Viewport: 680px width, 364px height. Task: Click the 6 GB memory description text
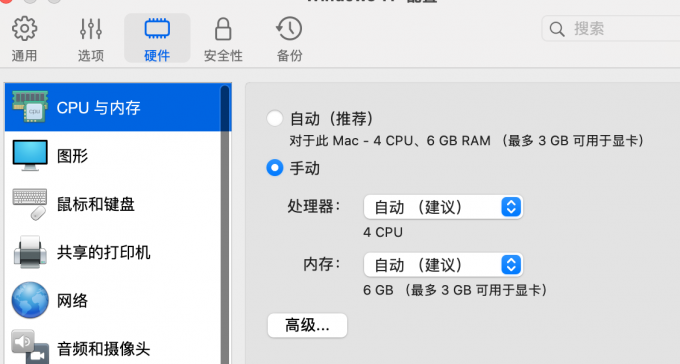pos(455,290)
